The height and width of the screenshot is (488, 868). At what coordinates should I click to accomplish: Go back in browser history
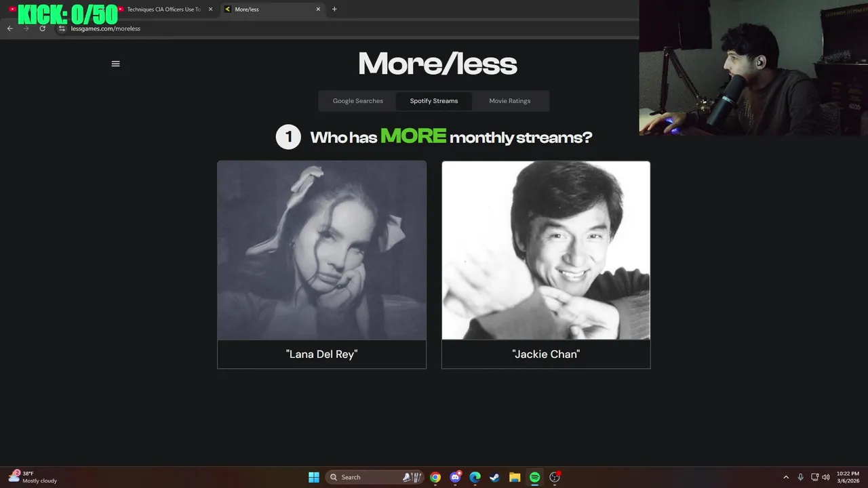coord(9,28)
